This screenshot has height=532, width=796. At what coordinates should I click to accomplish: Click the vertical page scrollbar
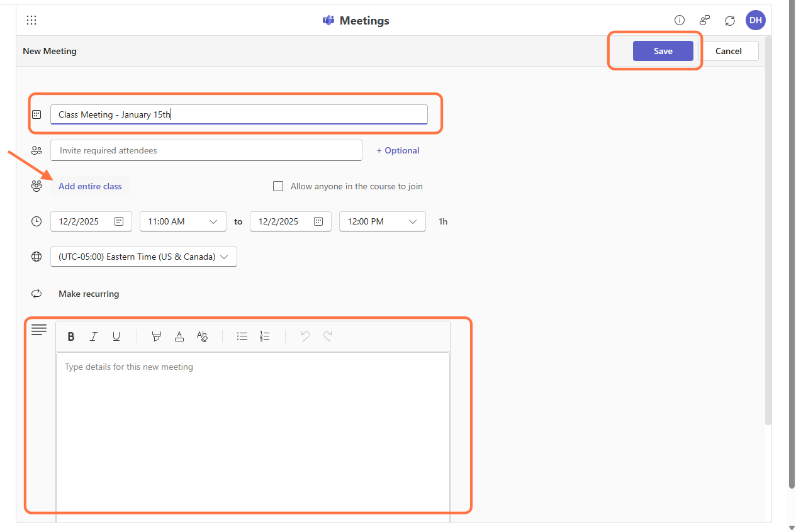point(792,245)
